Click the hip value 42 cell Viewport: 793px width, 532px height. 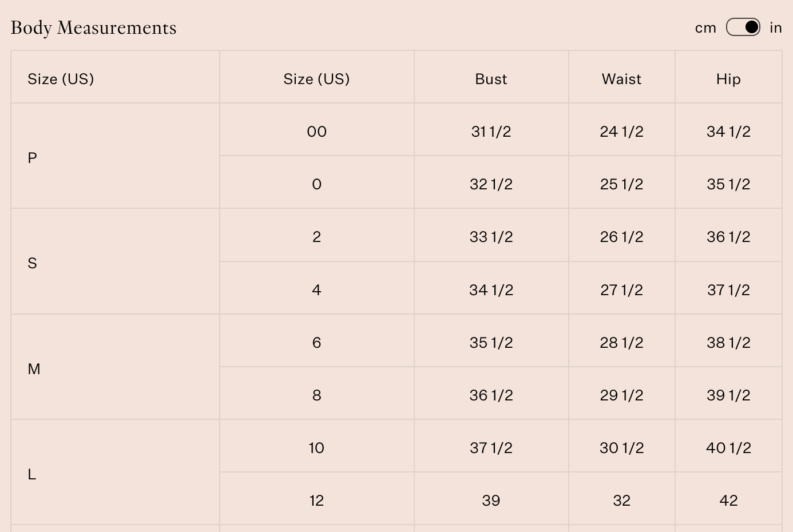[x=728, y=501]
